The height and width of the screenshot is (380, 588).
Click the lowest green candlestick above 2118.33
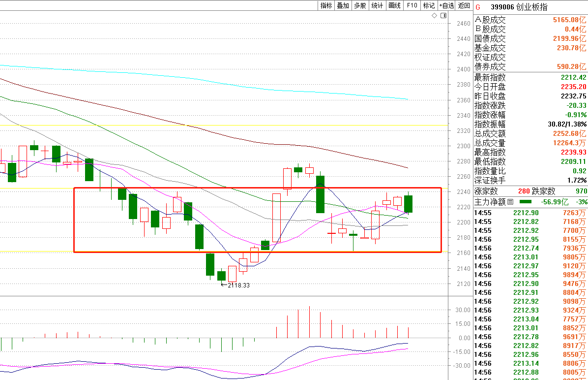(222, 276)
